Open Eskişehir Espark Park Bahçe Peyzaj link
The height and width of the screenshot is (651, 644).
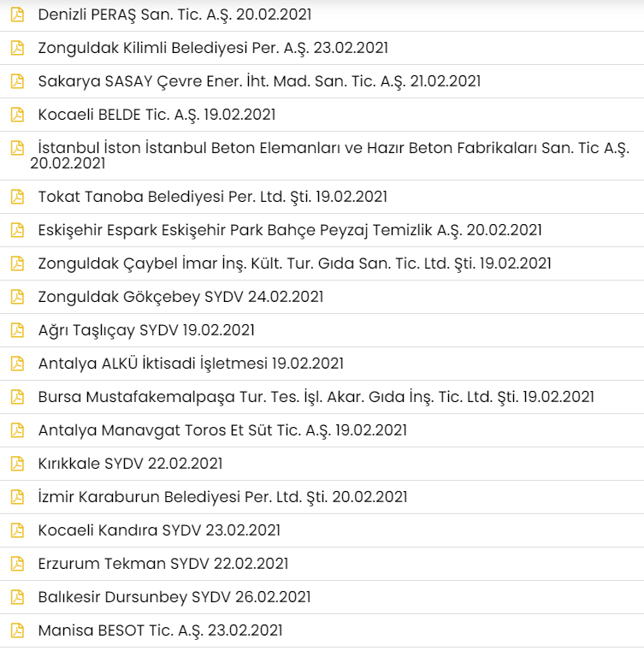click(290, 230)
